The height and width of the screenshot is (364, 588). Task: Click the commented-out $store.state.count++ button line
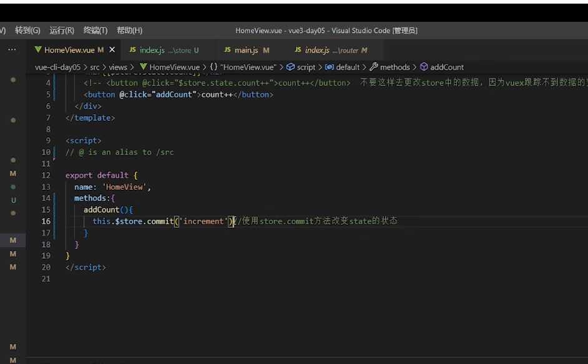tap(217, 83)
